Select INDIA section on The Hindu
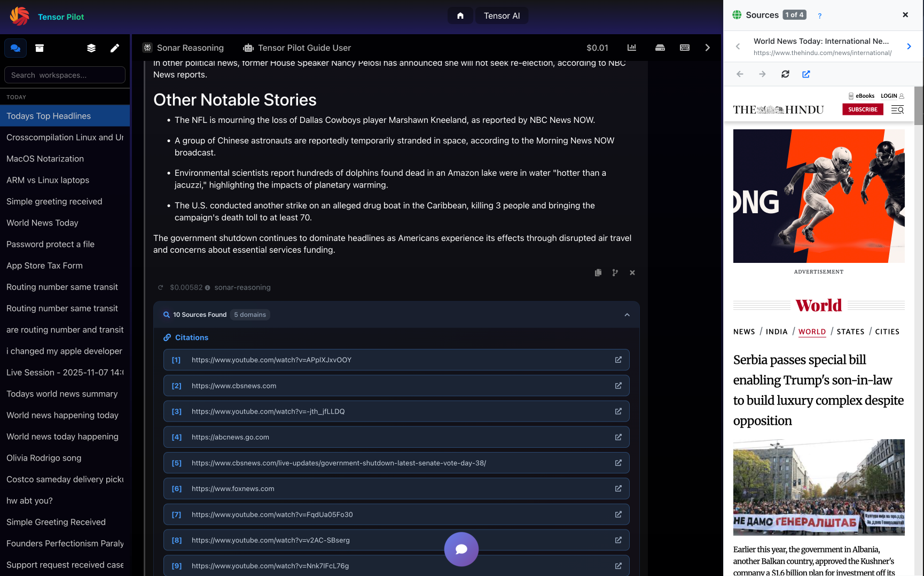 point(777,332)
